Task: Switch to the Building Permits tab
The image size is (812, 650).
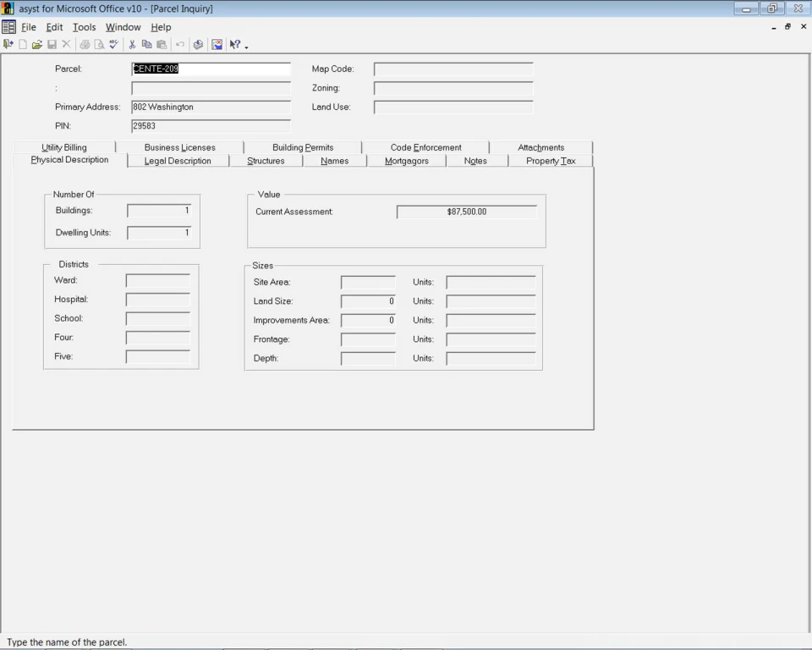Action: (x=303, y=147)
